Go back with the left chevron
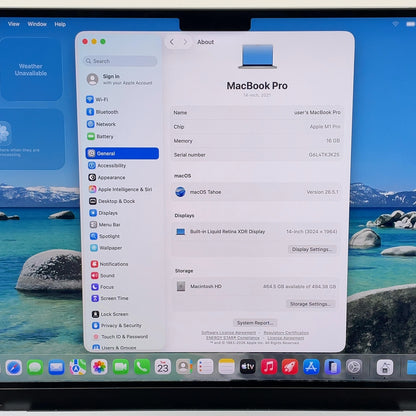 (x=172, y=42)
